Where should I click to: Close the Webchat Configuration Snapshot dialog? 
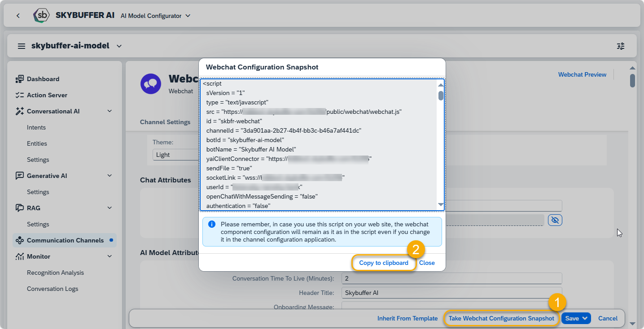(x=427, y=263)
